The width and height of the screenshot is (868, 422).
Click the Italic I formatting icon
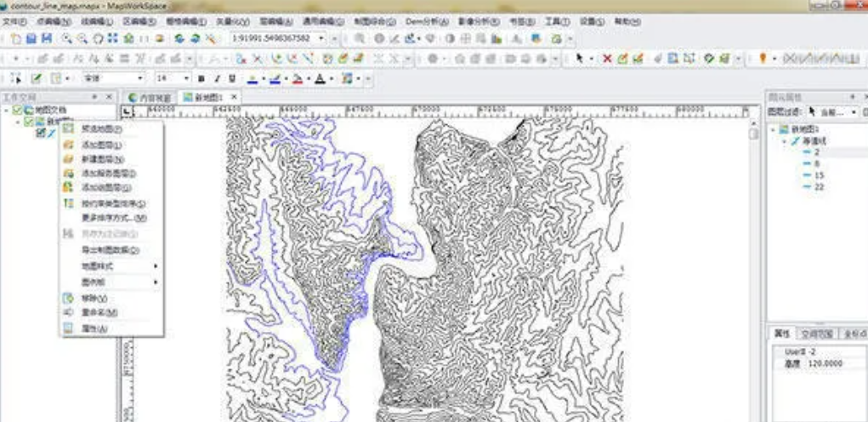[x=216, y=78]
